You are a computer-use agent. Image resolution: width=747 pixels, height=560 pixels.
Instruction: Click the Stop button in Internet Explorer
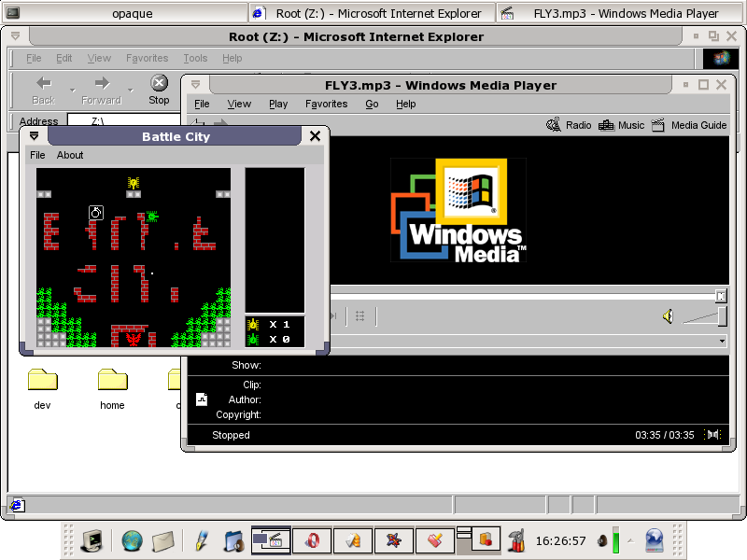tap(160, 90)
